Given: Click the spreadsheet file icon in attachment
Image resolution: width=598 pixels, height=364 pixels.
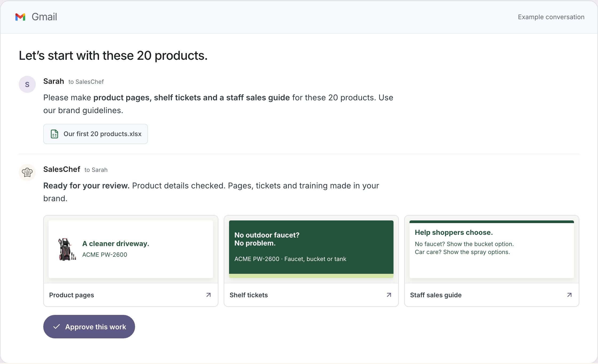Looking at the screenshot, I should tap(54, 134).
